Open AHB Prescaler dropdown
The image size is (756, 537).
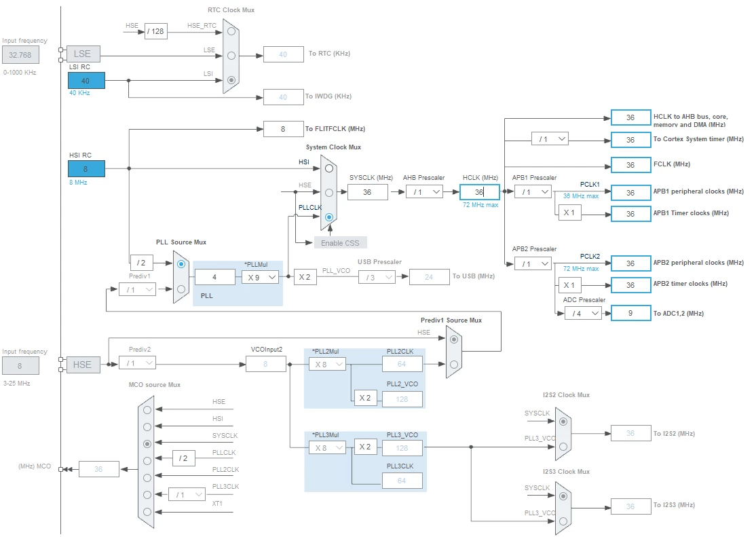(424, 192)
